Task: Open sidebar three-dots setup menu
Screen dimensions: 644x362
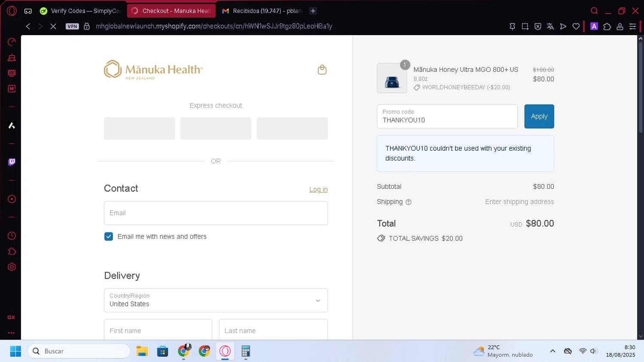Action: (11, 333)
